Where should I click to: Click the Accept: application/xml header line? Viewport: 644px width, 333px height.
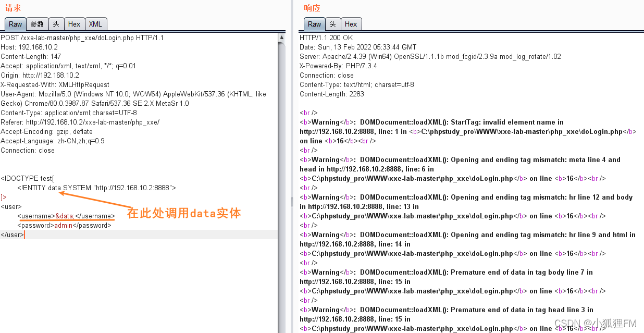click(x=68, y=66)
